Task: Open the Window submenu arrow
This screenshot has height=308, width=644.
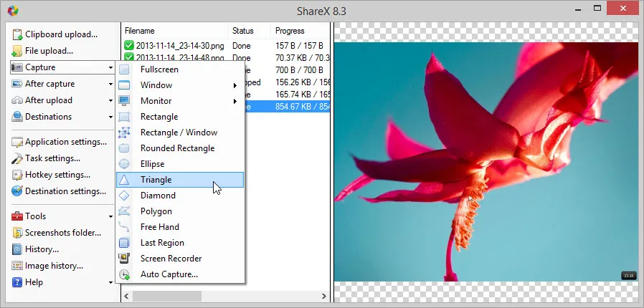Action: [x=235, y=85]
